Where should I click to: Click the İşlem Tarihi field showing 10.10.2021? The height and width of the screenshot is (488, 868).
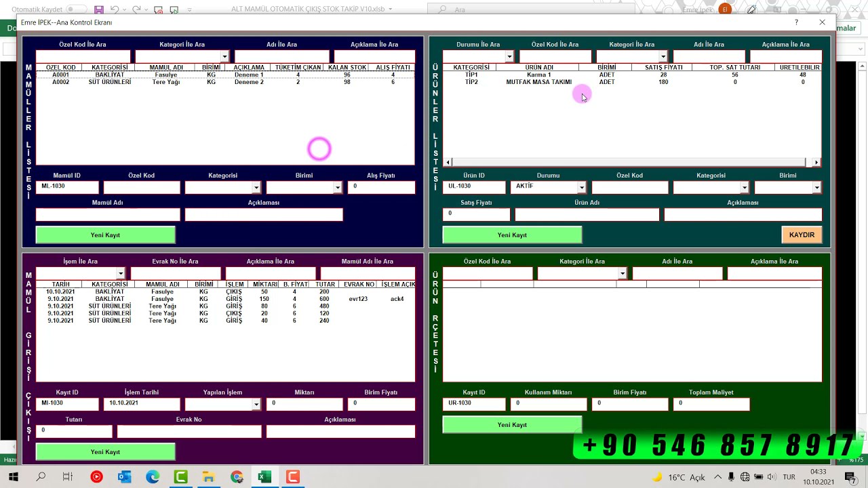[x=142, y=405]
